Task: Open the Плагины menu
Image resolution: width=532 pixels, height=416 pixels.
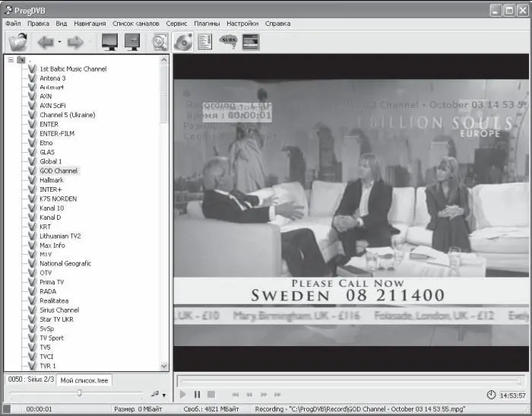Action: (x=207, y=24)
